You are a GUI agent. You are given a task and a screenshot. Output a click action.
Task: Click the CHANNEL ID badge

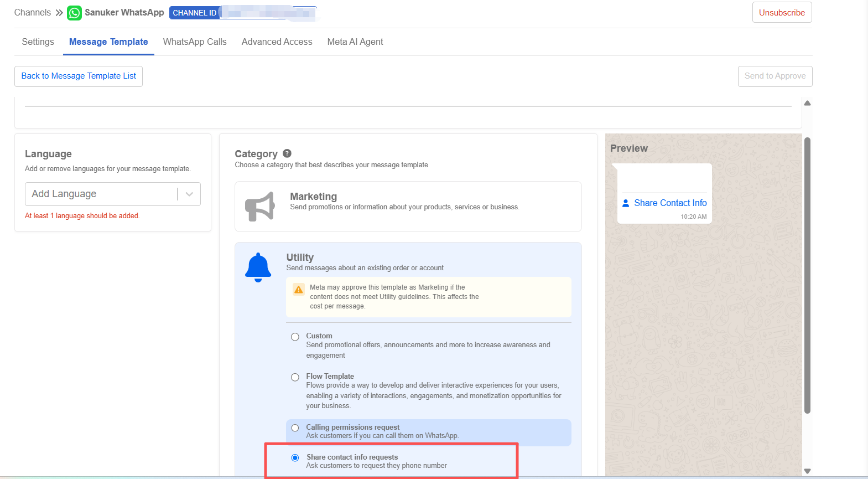194,13
